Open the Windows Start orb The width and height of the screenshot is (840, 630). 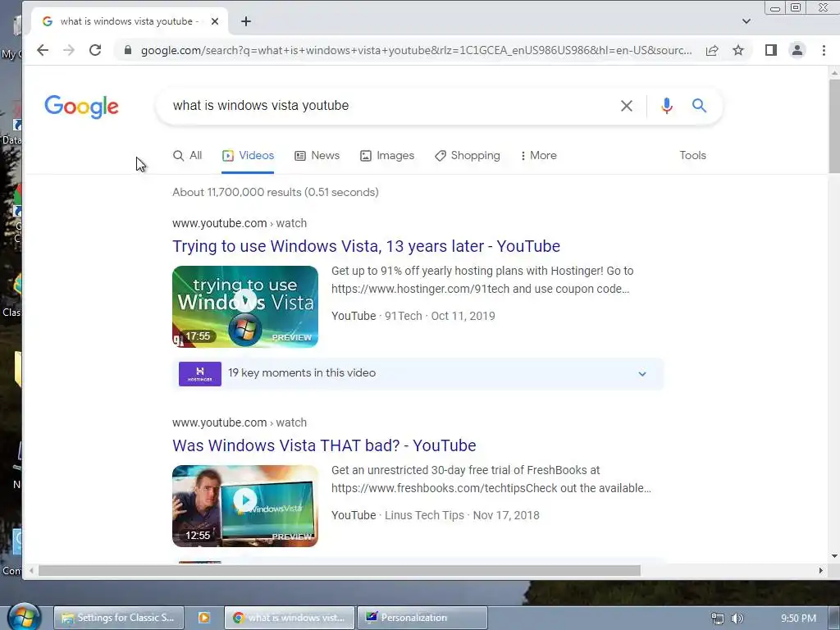[x=24, y=616]
